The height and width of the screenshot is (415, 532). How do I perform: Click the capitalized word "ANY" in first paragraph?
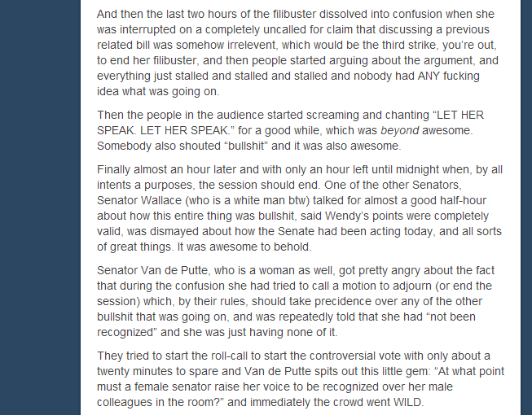point(430,76)
